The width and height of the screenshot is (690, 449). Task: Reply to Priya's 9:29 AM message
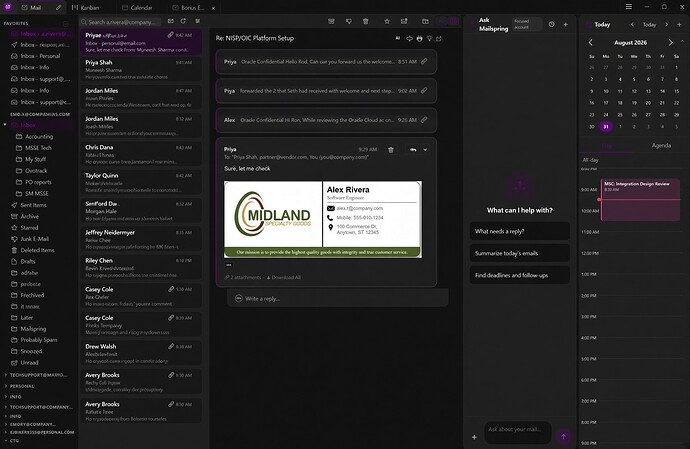coord(413,150)
